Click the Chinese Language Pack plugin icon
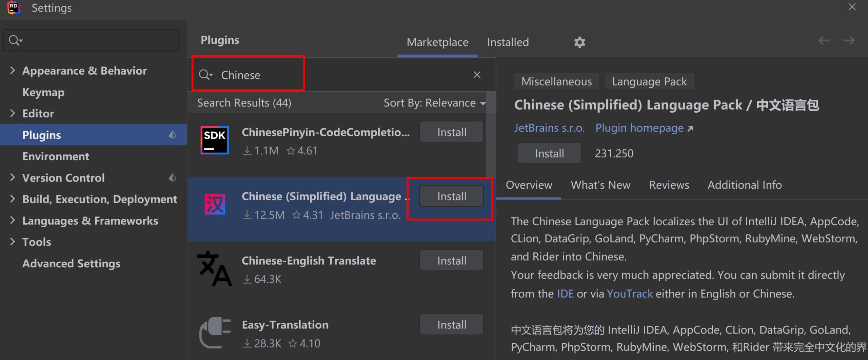This screenshot has height=360, width=868. [x=214, y=204]
